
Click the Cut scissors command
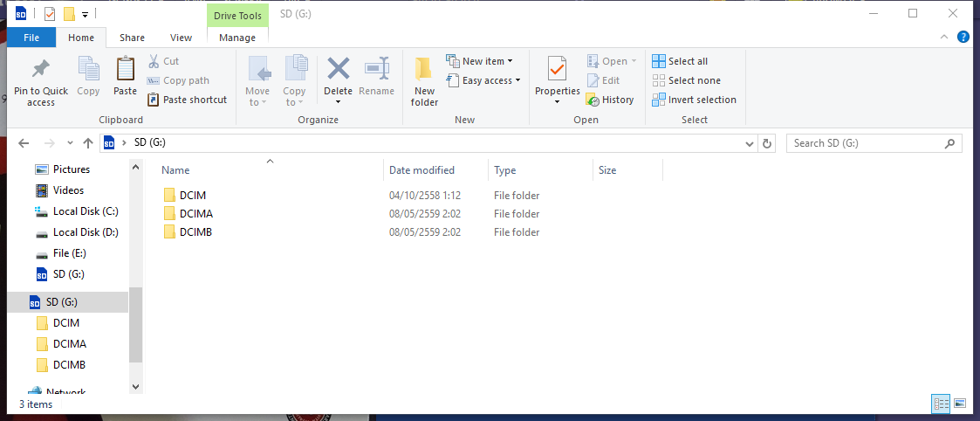(163, 61)
